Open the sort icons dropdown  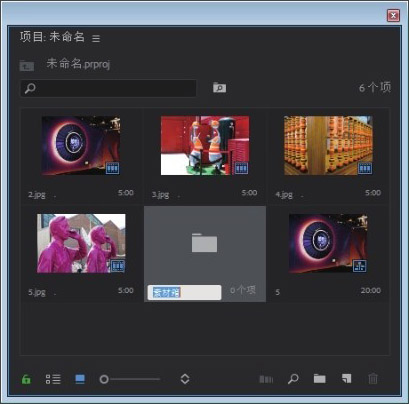point(185,379)
